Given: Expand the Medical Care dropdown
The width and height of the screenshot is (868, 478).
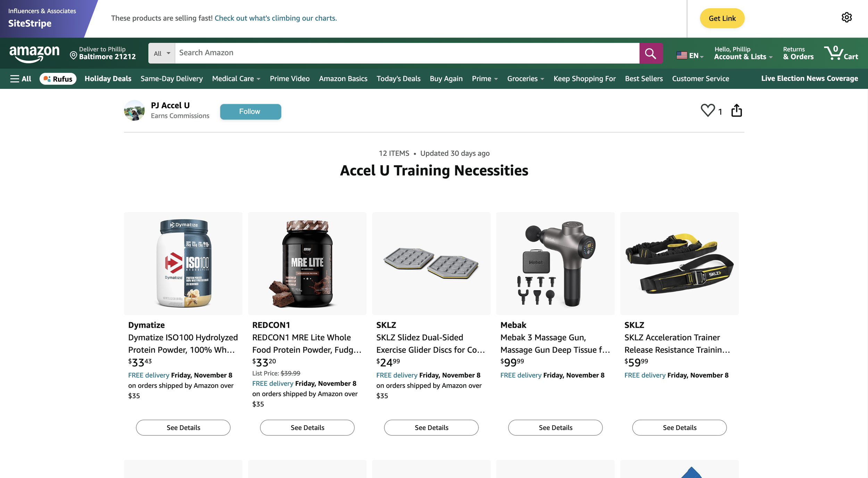Looking at the screenshot, I should click(236, 79).
